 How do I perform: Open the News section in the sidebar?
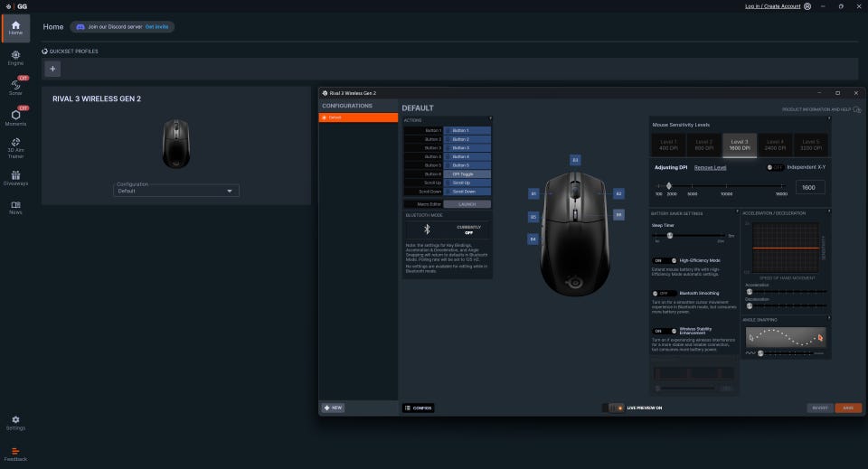pos(15,208)
